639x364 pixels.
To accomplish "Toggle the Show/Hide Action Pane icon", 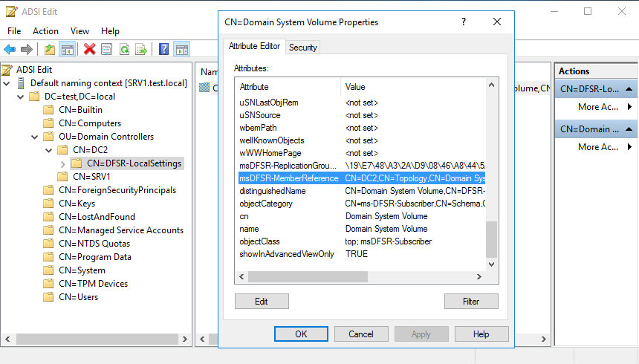I will [181, 49].
